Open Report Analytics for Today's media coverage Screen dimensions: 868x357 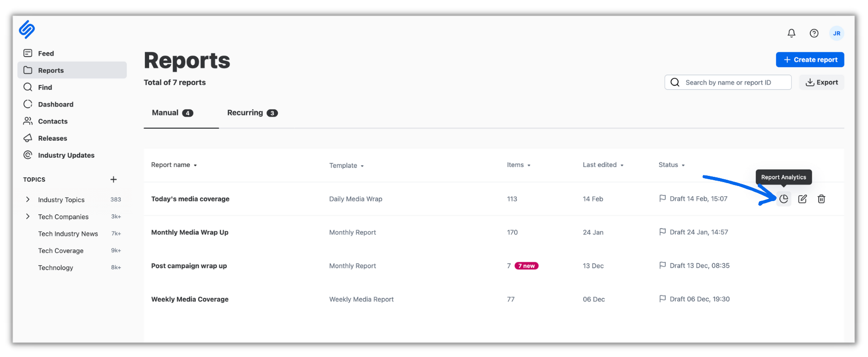click(783, 199)
